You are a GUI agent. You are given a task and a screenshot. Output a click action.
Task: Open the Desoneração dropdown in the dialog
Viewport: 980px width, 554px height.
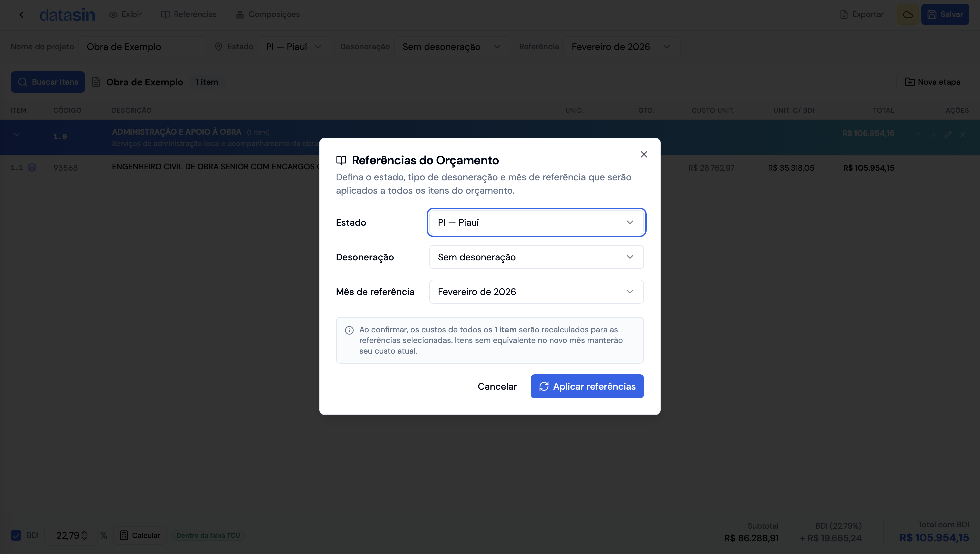click(x=536, y=257)
